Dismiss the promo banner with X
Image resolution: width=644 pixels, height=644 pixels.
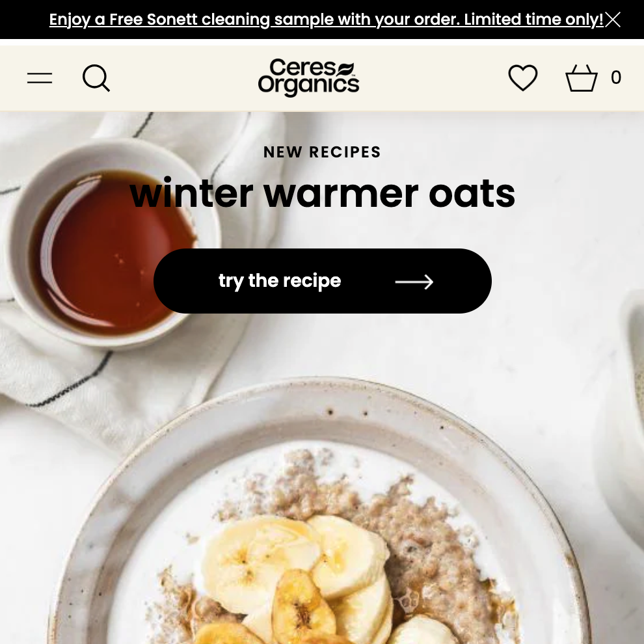[613, 20]
